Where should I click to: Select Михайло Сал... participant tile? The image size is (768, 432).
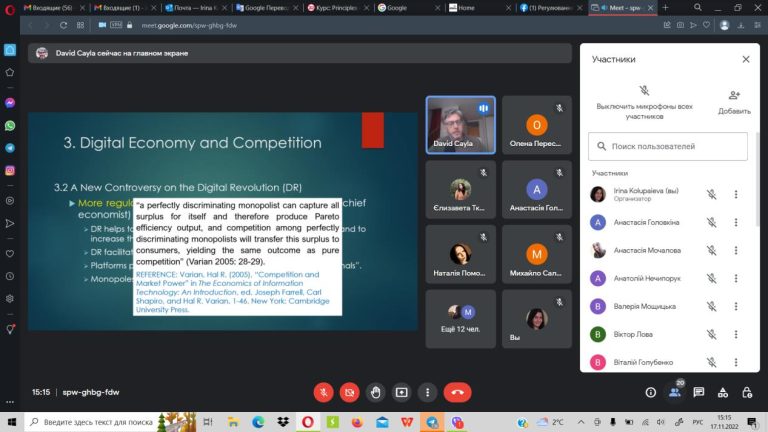coord(537,254)
